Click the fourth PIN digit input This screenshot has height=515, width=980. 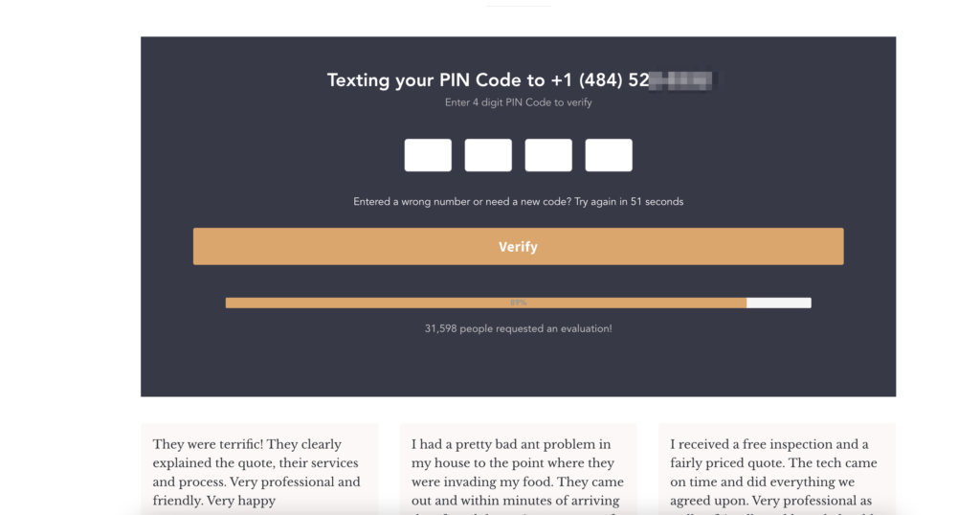pos(609,155)
